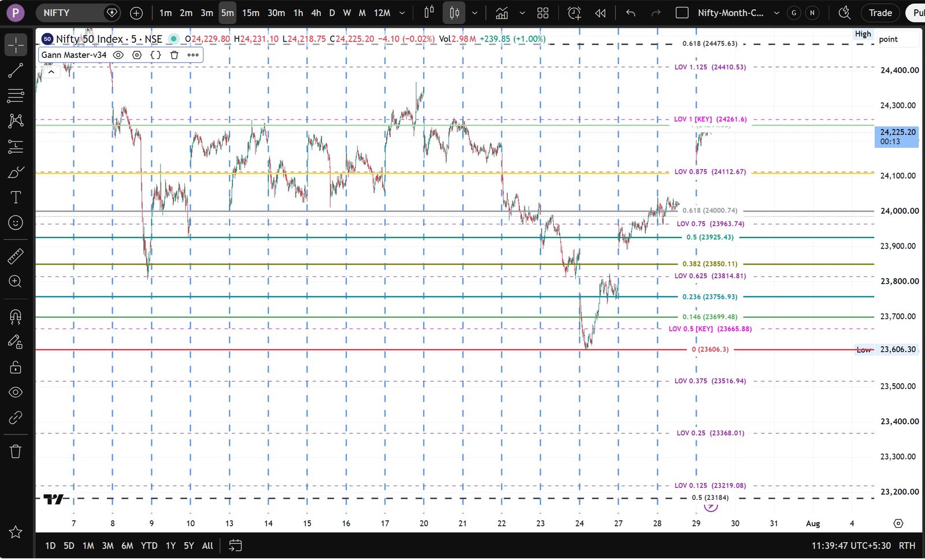Remove drawings with the trash icon in left sidebar
The height and width of the screenshot is (560, 925).
click(x=16, y=451)
